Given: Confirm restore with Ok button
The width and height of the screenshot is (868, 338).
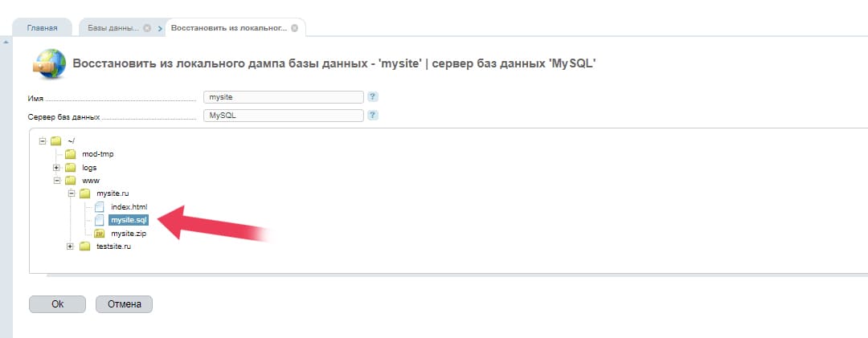Looking at the screenshot, I should click(58, 304).
